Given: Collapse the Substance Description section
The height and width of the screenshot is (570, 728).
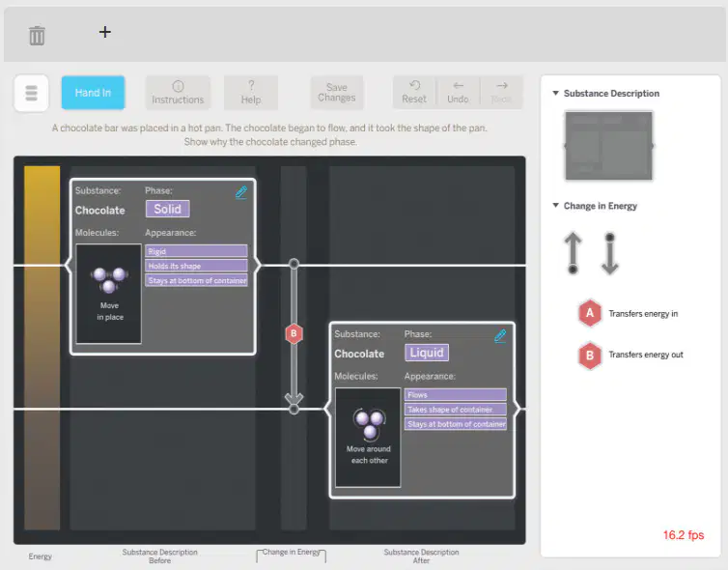Looking at the screenshot, I should (x=555, y=93).
